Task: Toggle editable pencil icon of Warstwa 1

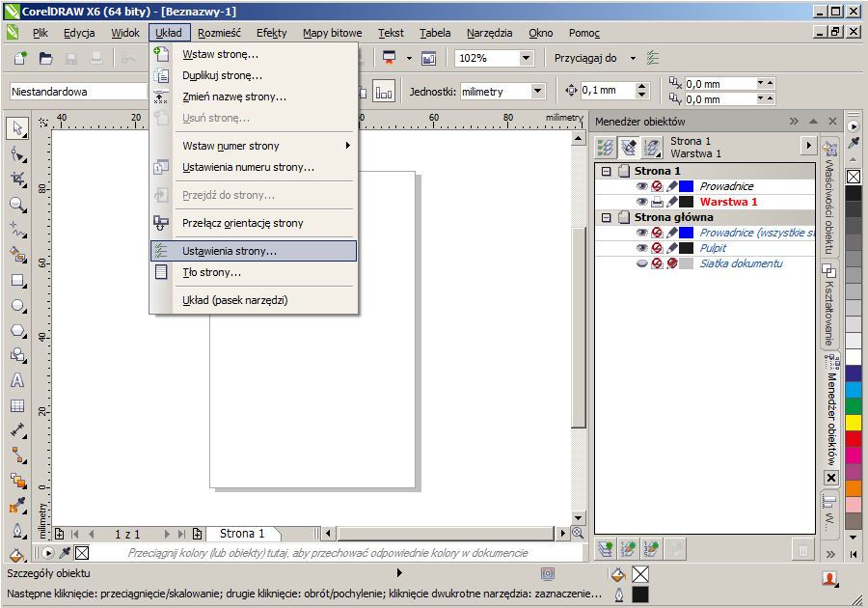Action: pos(671,202)
